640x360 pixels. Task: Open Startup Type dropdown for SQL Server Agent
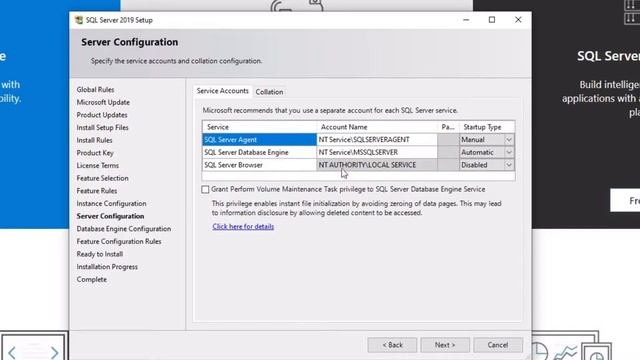(509, 140)
